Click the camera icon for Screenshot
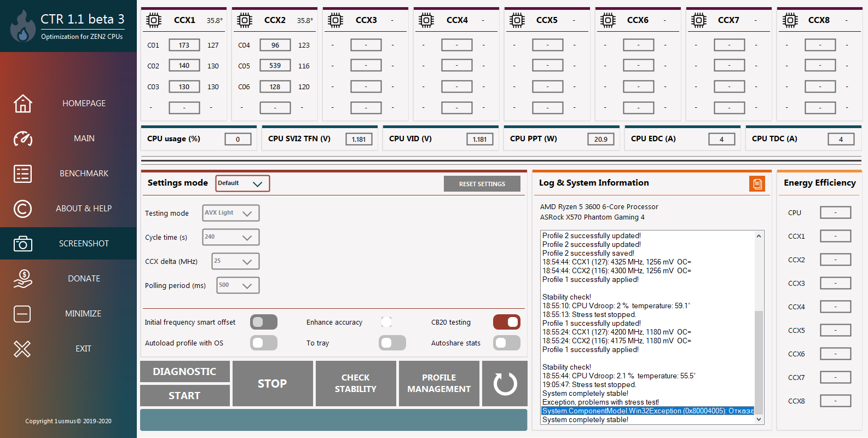The width and height of the screenshot is (868, 438). pos(22,244)
